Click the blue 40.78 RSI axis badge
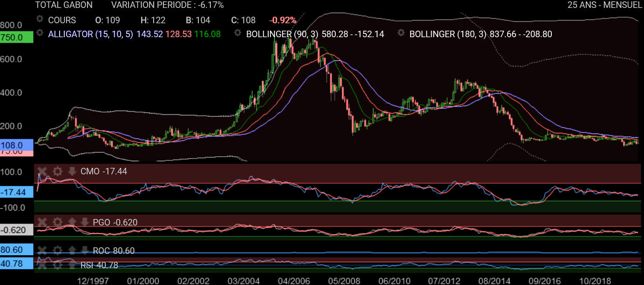Screen dimensions: 644x285 pyautogui.click(x=17, y=263)
